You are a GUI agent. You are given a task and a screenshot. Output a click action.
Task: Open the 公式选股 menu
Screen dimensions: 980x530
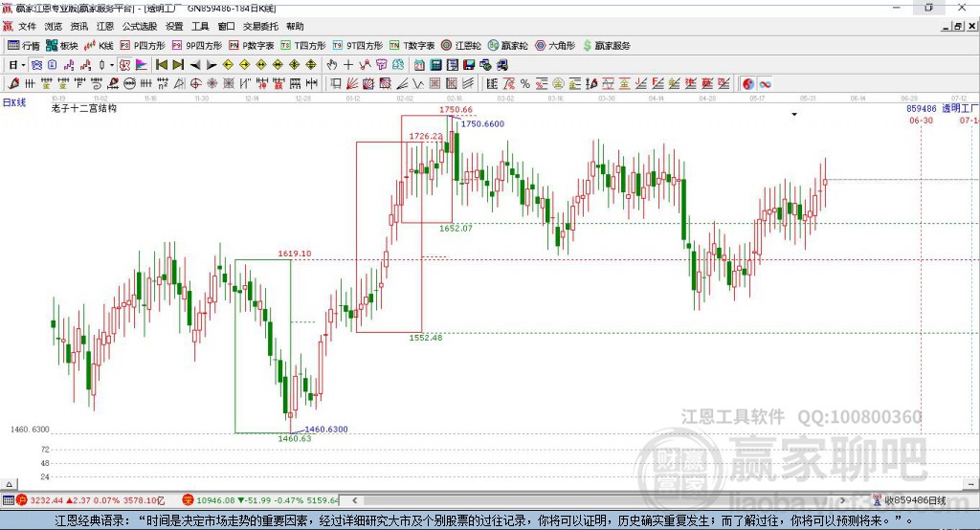click(x=140, y=26)
